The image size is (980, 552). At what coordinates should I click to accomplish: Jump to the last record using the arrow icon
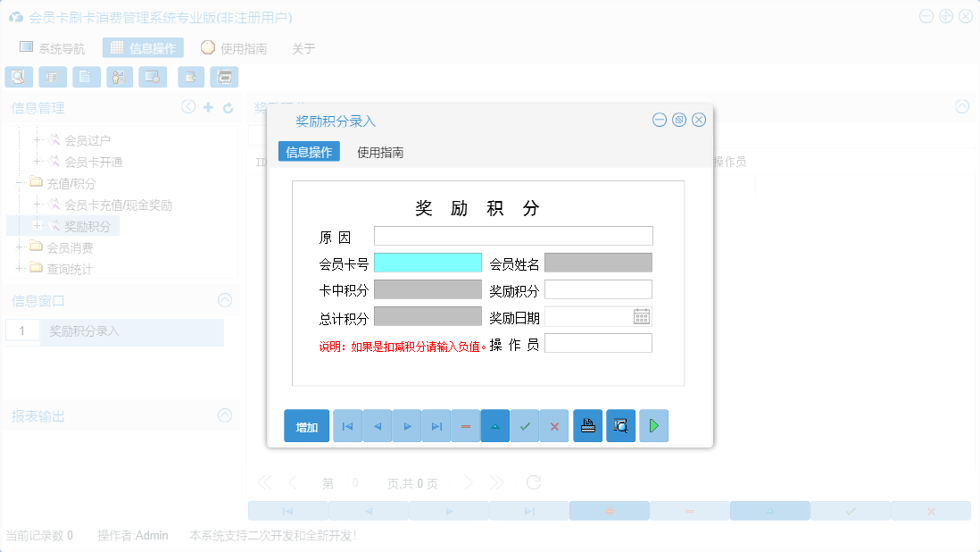tap(436, 426)
